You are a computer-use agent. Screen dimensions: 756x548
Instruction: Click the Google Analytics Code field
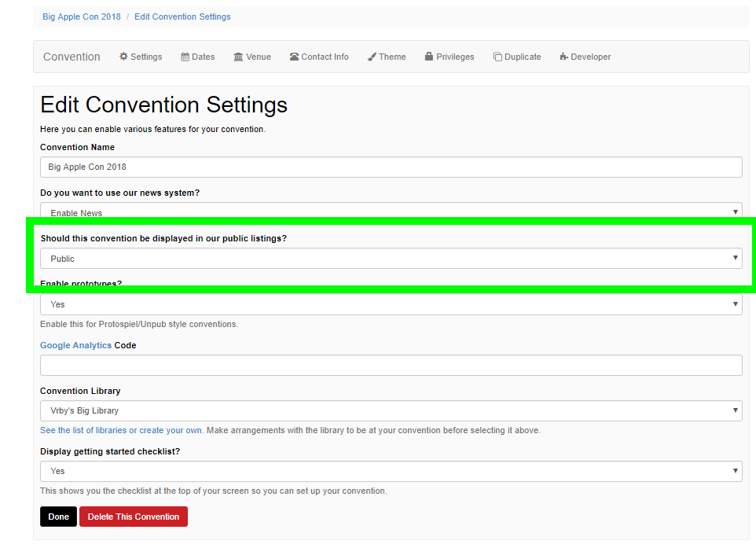click(x=391, y=365)
